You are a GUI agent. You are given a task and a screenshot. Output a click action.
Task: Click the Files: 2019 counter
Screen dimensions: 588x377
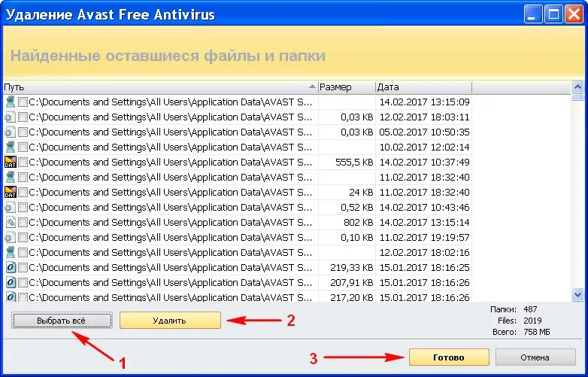point(520,321)
